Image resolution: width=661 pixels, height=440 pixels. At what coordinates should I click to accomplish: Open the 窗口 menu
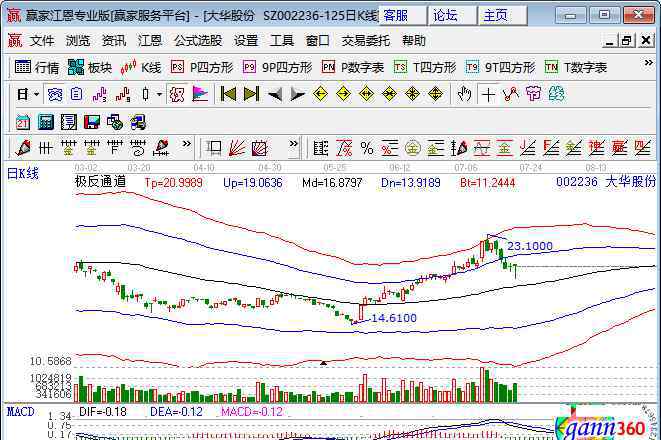pos(317,41)
